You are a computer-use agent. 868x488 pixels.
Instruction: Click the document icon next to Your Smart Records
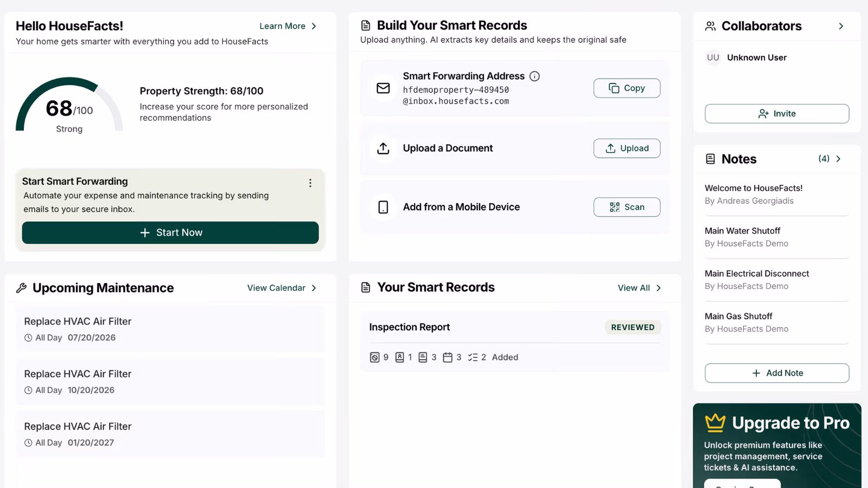click(x=366, y=287)
